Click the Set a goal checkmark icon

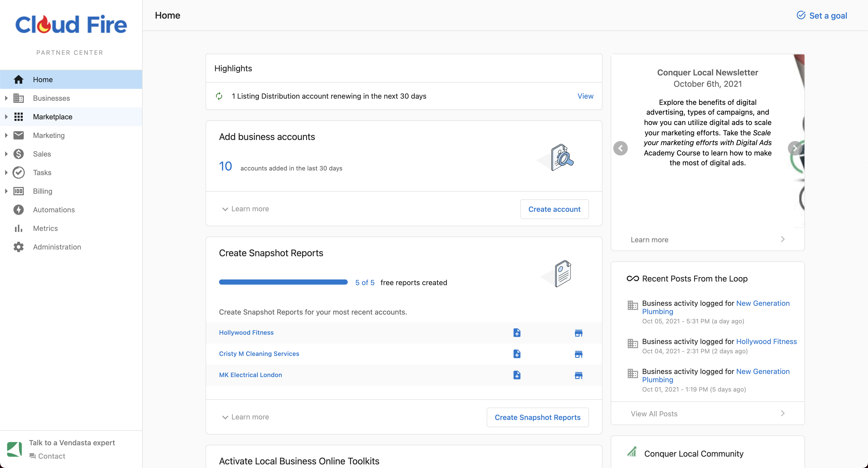pyautogui.click(x=801, y=15)
